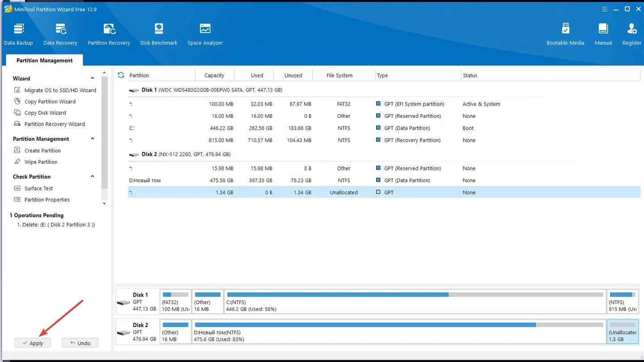Sort by the Unused column header
The height and width of the screenshot is (362, 644).
(293, 76)
